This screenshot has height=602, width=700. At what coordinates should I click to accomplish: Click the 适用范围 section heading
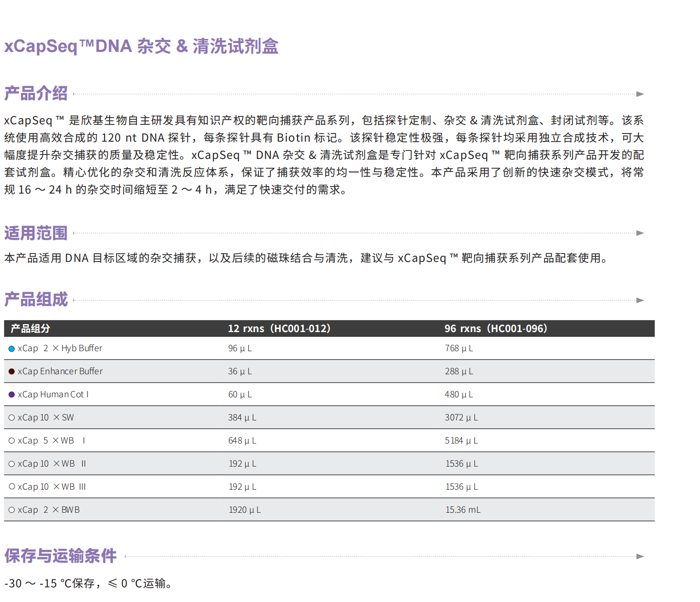[x=36, y=233]
